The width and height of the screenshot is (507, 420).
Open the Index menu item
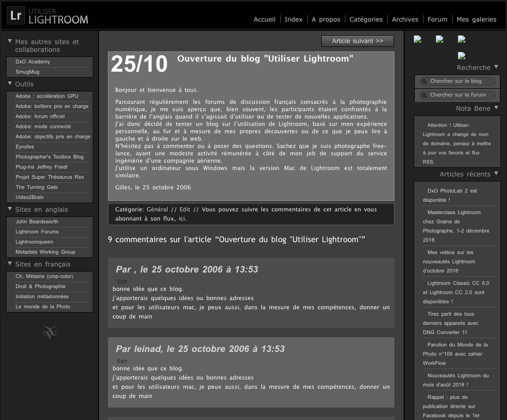click(293, 19)
